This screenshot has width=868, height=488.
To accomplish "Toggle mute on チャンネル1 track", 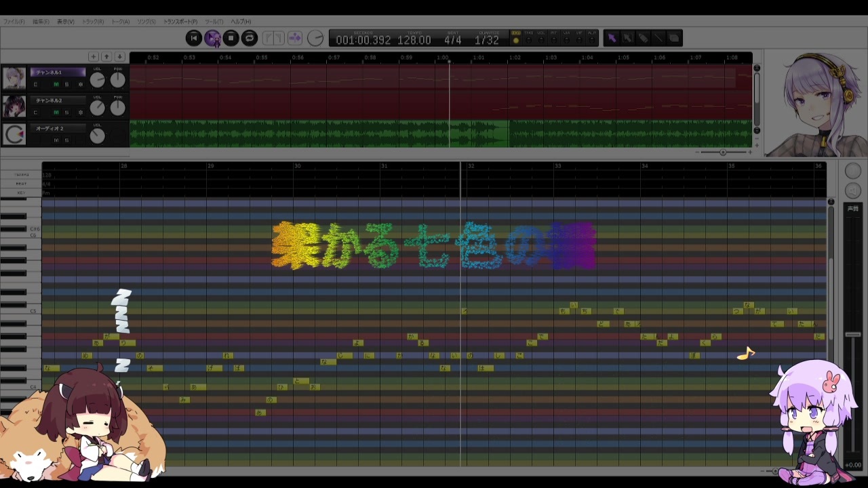I will [56, 85].
